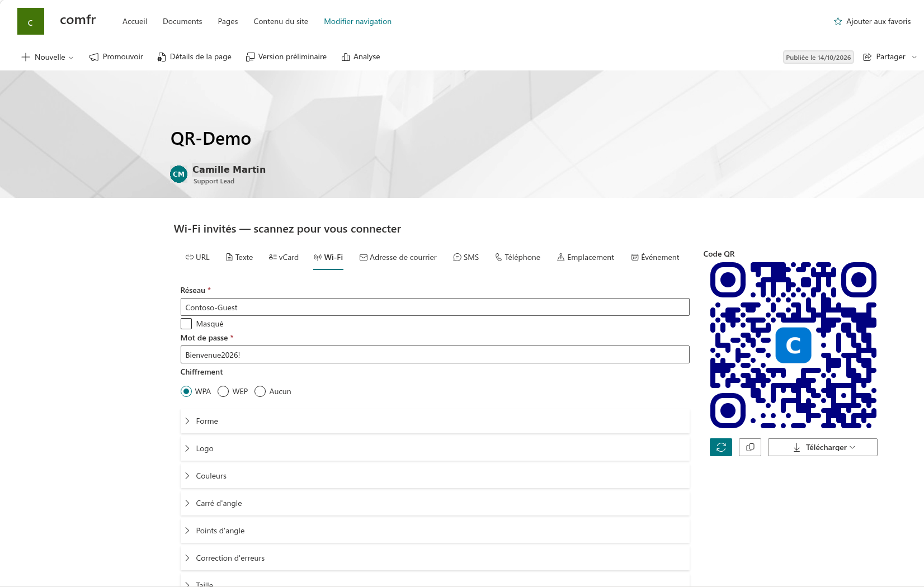Open Contenu du site
924x587 pixels.
click(x=281, y=21)
